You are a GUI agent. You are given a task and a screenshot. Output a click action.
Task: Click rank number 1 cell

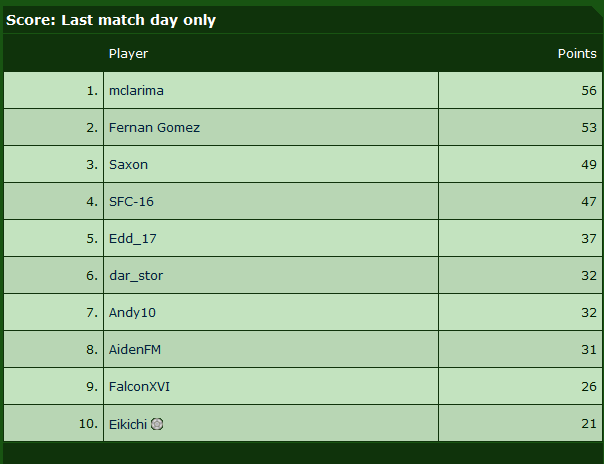coord(54,90)
